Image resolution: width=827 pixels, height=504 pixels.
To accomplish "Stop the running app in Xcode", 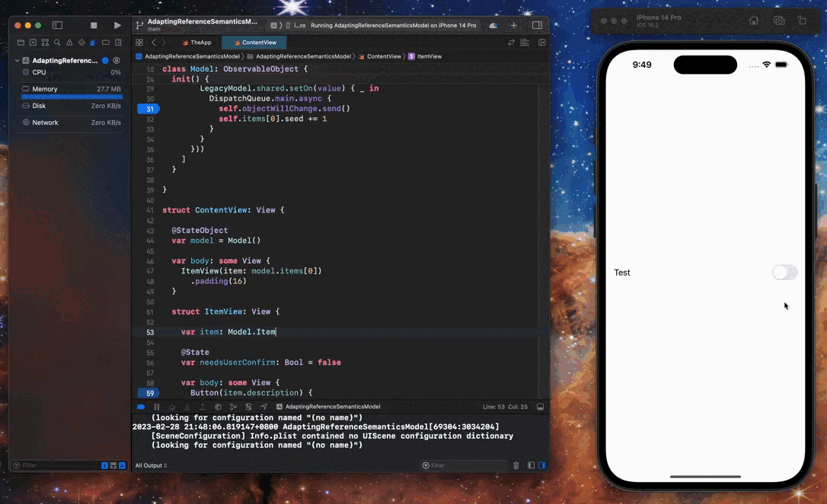I will pos(94,25).
